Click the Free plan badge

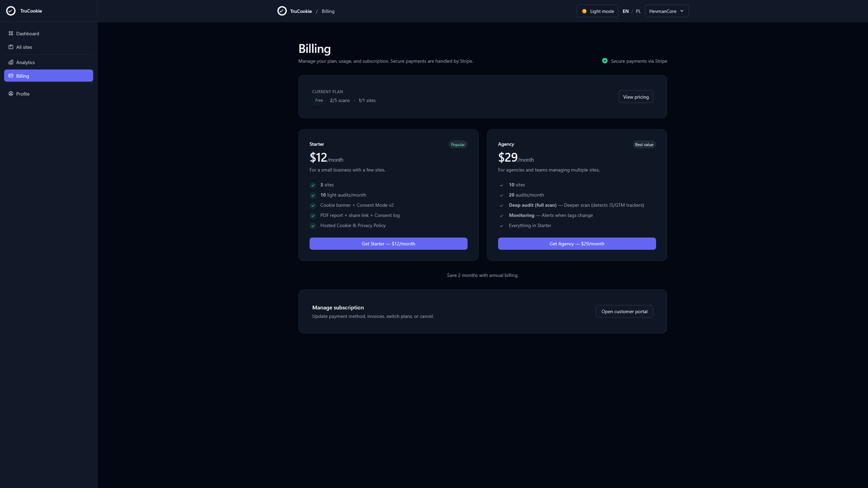pyautogui.click(x=319, y=100)
